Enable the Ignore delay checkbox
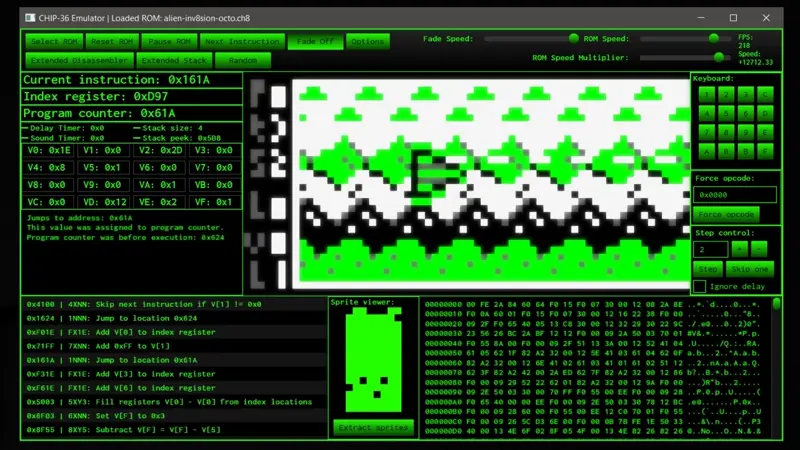Image resolution: width=800 pixels, height=450 pixels. (699, 286)
